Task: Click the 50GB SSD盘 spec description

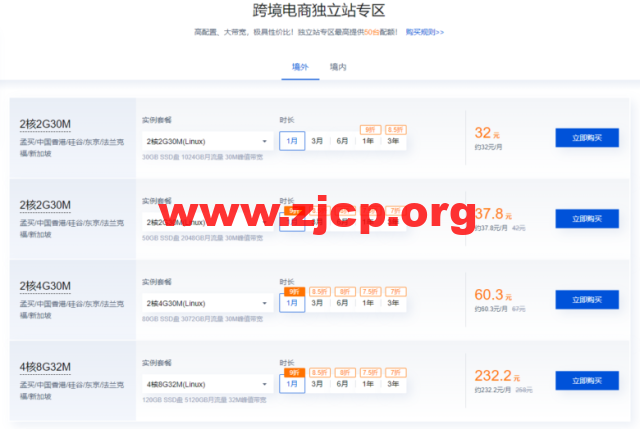Action: pyautogui.click(x=202, y=238)
